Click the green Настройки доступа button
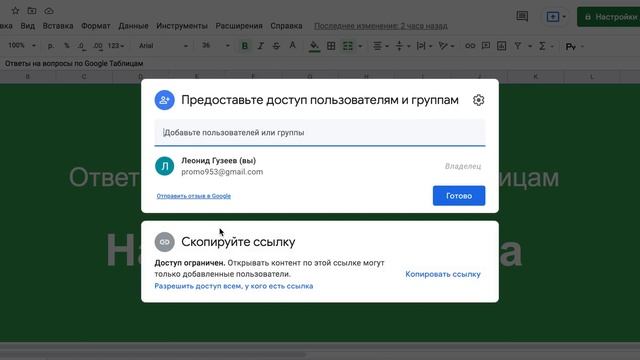The width and height of the screenshot is (640, 360). (609, 17)
